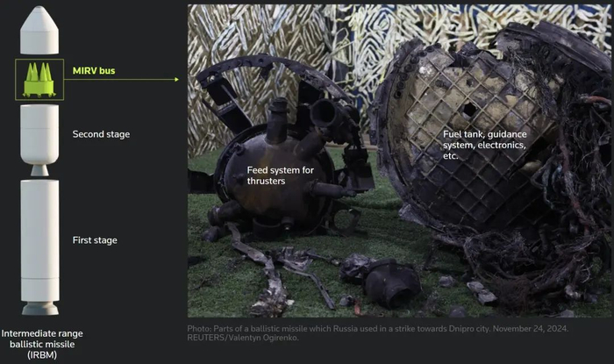
Task: Click the green arrow pointing to photo
Action: 121,80
